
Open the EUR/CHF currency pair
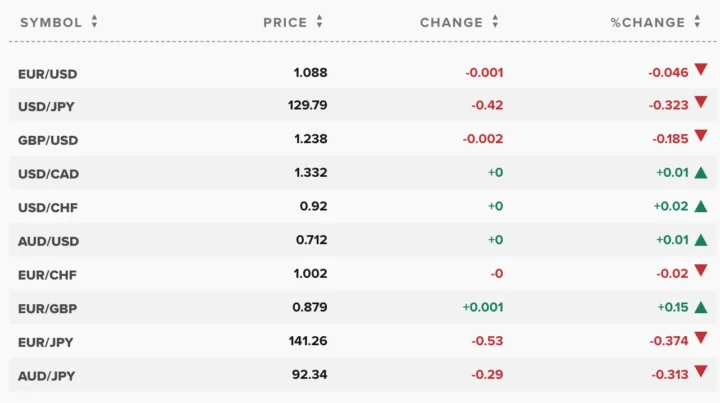tap(47, 275)
